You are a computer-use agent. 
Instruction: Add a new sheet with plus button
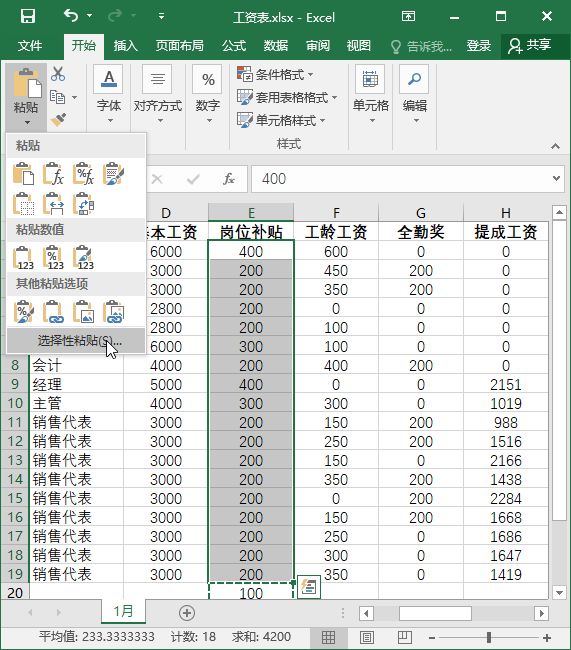click(x=187, y=613)
